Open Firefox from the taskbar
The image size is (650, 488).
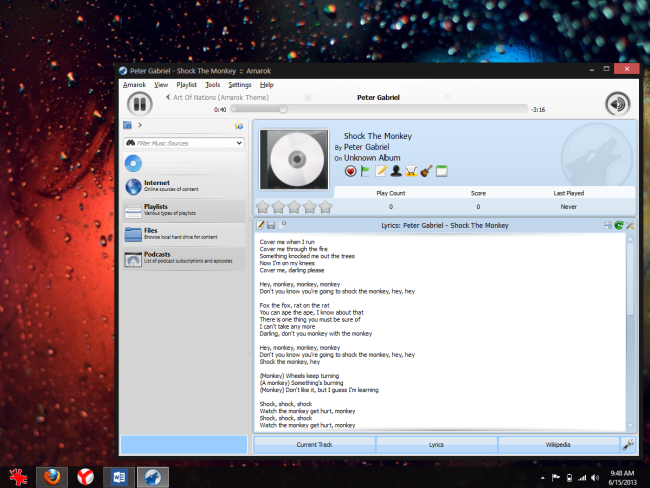click(x=52, y=477)
